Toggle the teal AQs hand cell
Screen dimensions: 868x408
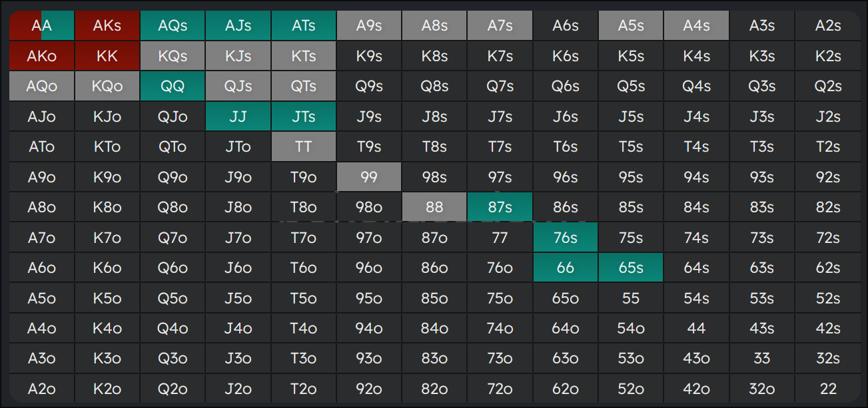point(173,26)
